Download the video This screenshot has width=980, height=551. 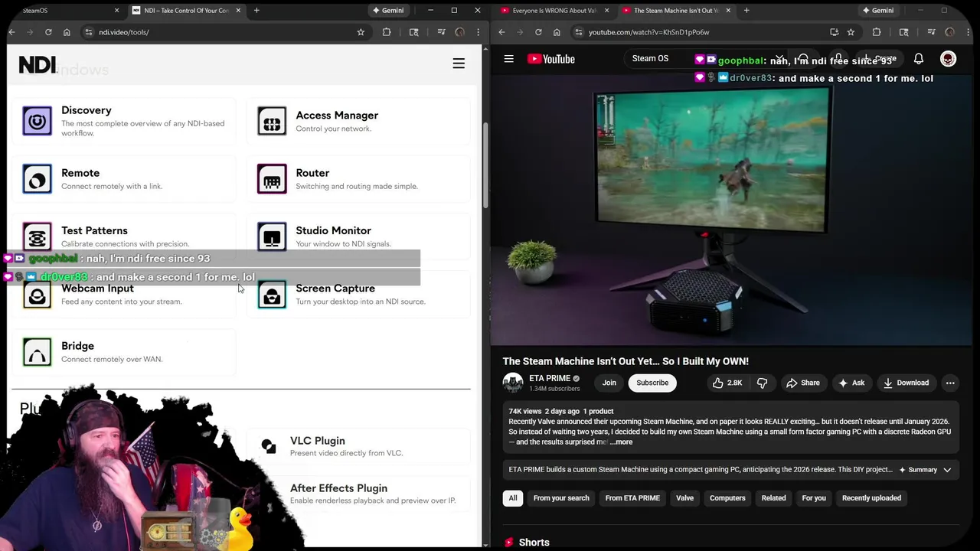pos(906,383)
